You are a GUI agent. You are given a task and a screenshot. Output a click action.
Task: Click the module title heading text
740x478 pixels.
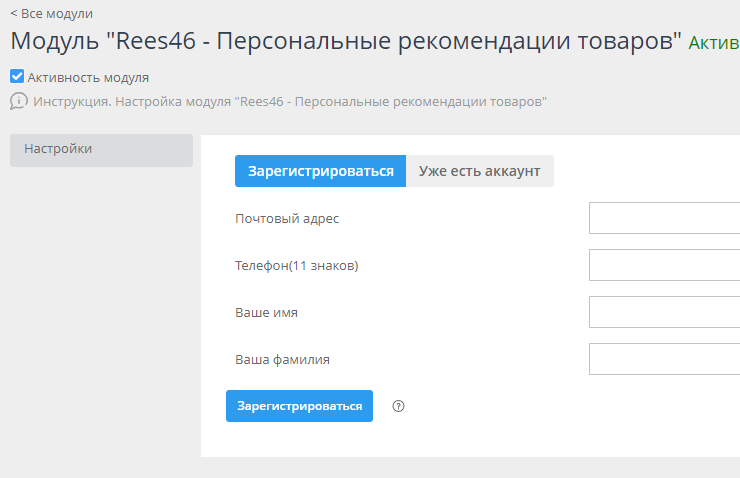346,42
